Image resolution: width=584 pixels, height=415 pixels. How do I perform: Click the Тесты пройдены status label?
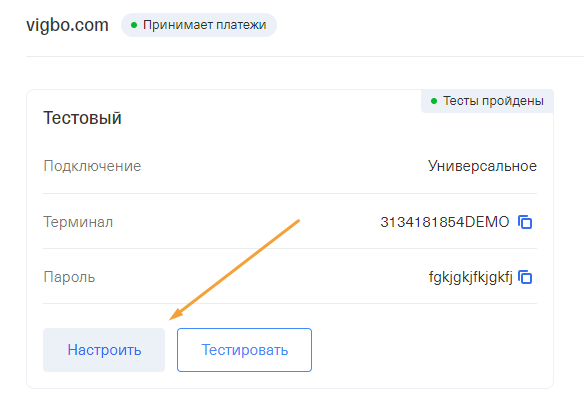(487, 101)
